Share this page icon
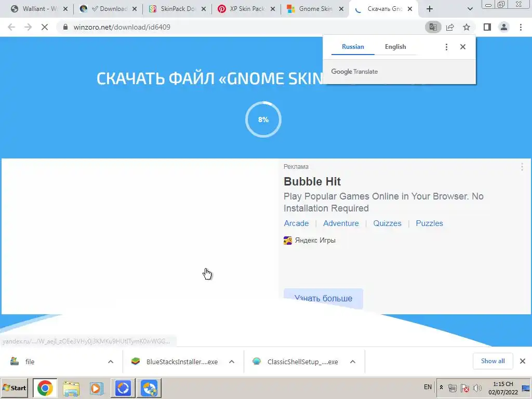This screenshot has height=399, width=532. (x=450, y=27)
